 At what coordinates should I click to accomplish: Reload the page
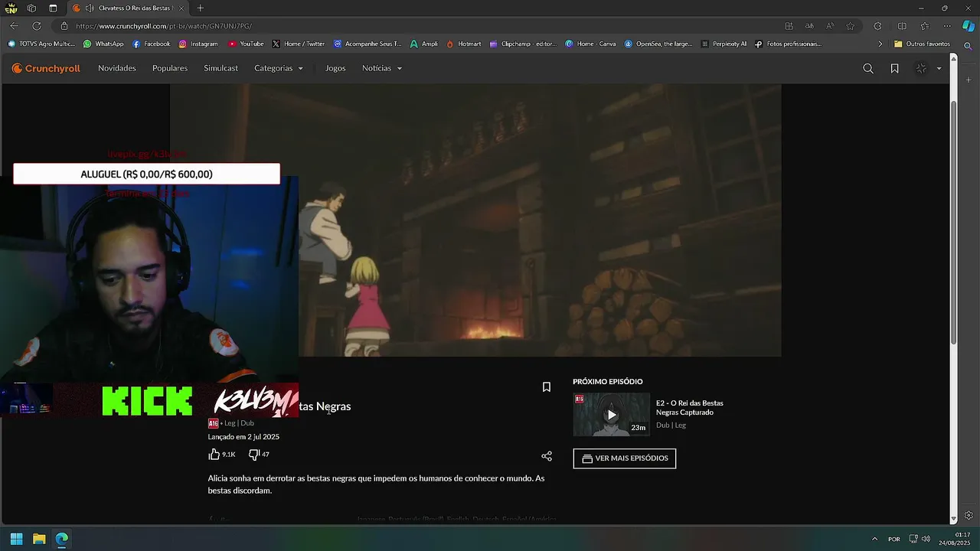click(x=36, y=26)
